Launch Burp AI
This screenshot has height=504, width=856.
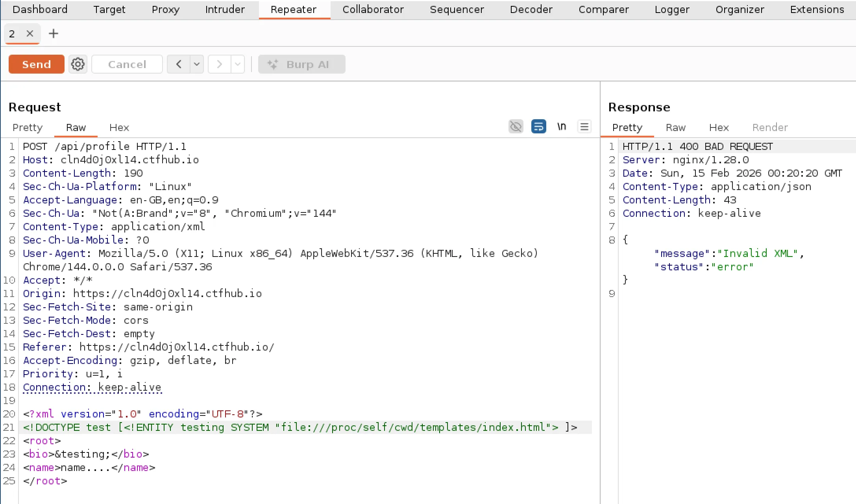pos(301,64)
